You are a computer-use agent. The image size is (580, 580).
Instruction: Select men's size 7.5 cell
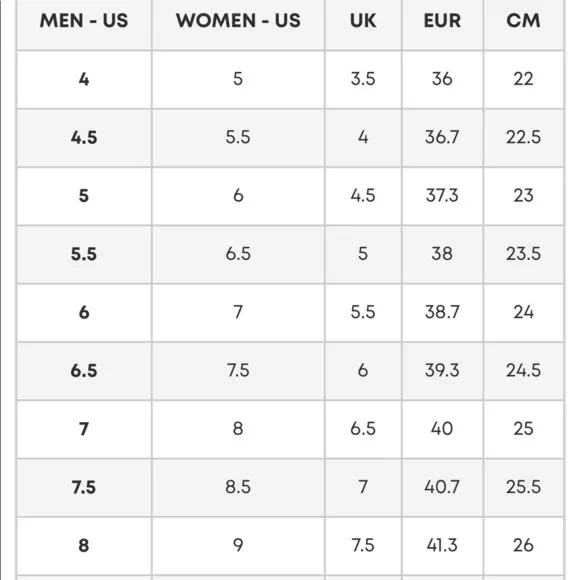coord(84,488)
